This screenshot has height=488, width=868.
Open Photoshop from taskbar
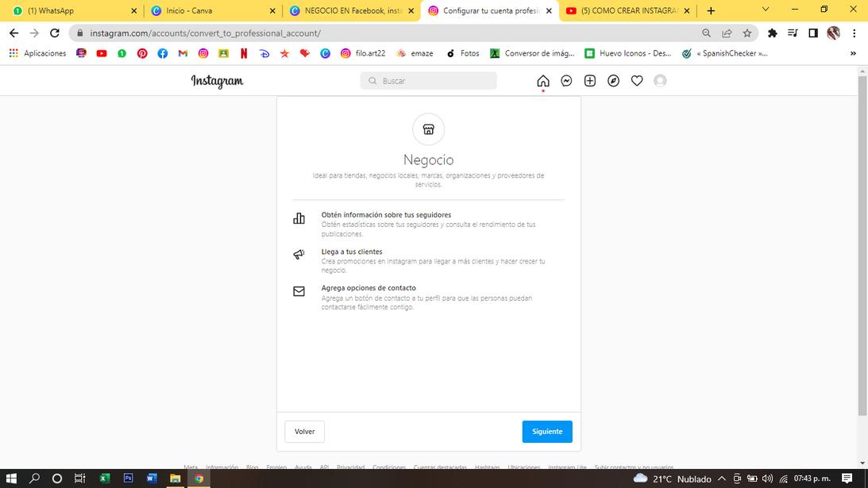coord(129,478)
